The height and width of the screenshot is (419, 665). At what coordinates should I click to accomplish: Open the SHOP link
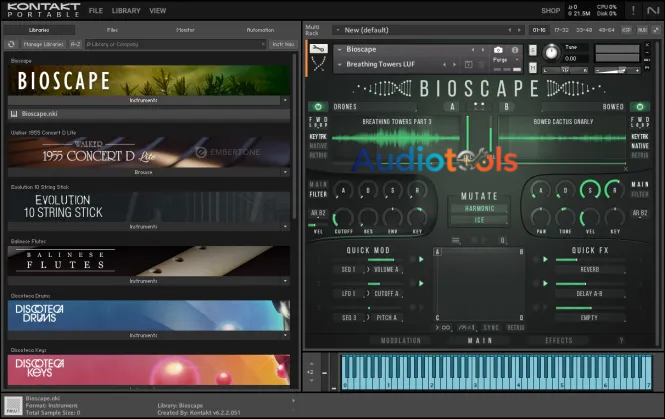point(550,11)
